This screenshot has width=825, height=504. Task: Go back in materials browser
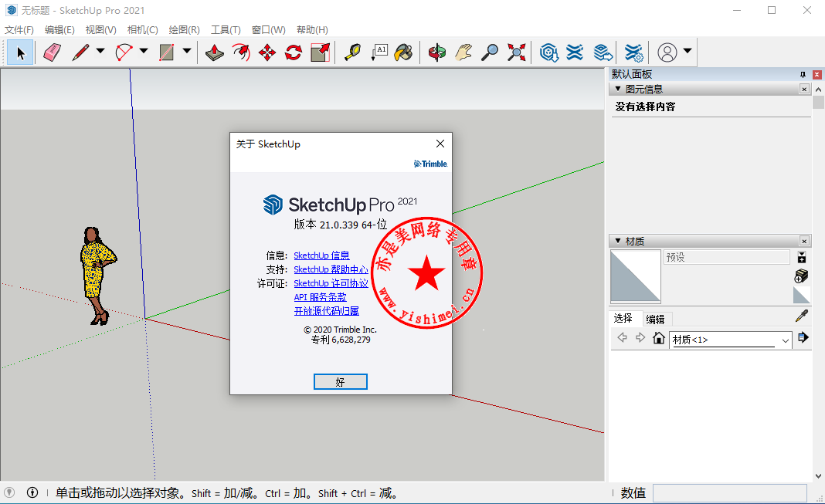pyautogui.click(x=622, y=338)
